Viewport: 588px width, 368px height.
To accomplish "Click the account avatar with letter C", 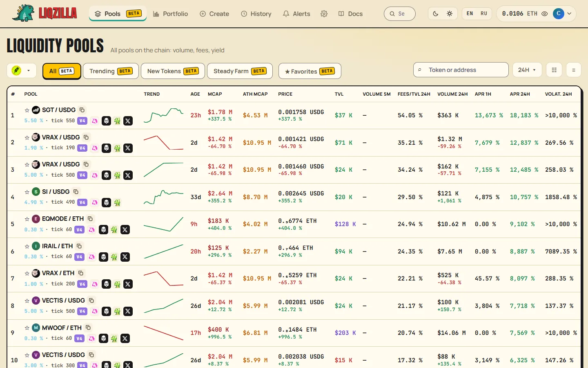I will click(558, 13).
